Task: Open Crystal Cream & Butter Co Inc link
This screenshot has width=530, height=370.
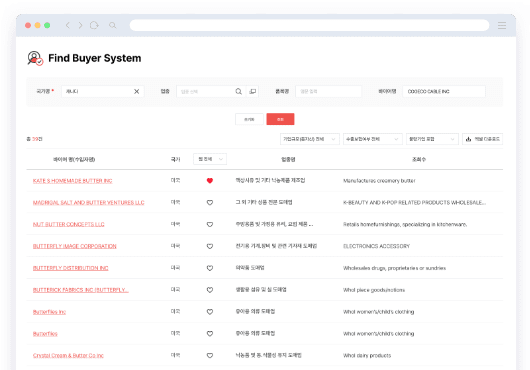Action: pos(68,355)
